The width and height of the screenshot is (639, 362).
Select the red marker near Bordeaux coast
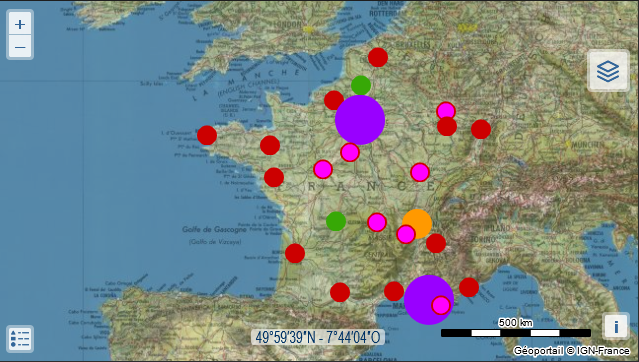[295, 253]
